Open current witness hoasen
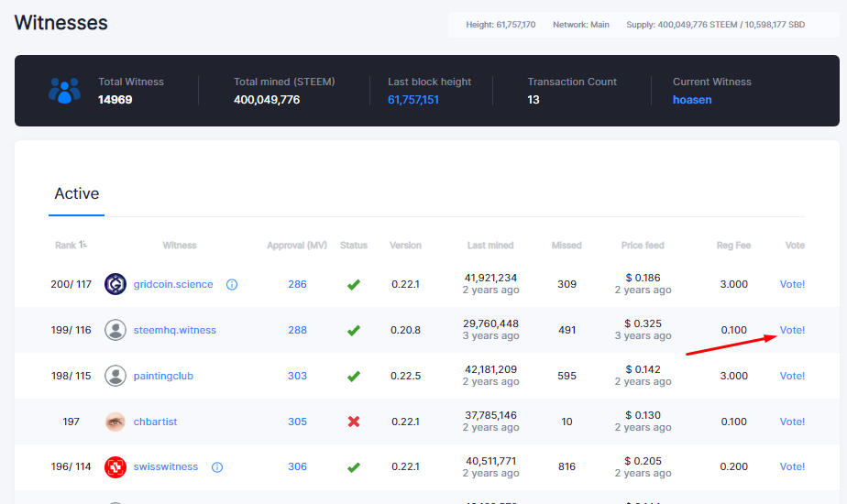Viewport: 847px width, 504px height. point(692,100)
